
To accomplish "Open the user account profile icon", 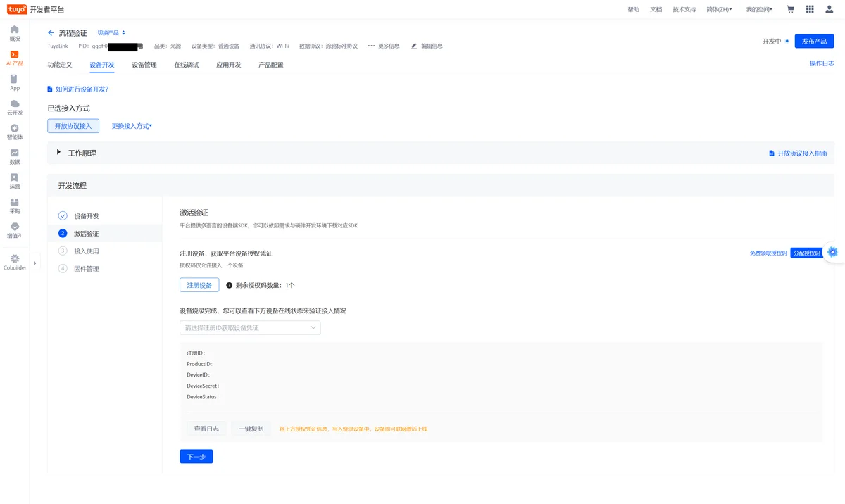I will tap(829, 9).
